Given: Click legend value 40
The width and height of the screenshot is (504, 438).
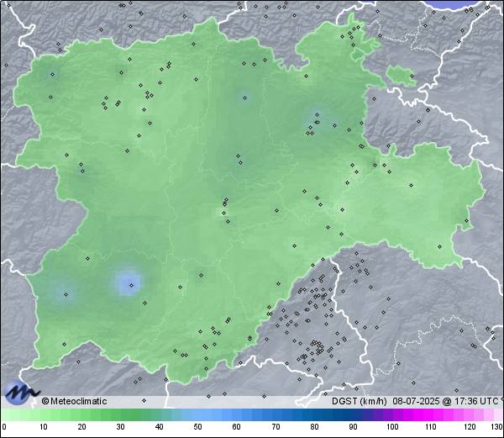Looking at the screenshot, I should [x=159, y=427].
